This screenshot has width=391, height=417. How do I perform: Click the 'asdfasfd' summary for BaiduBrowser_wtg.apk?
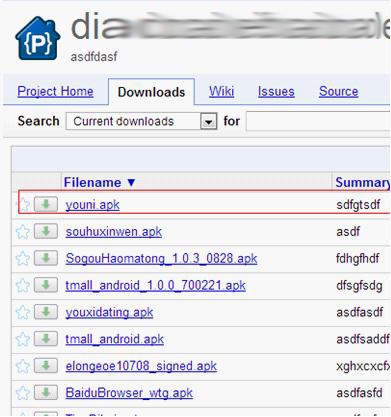(x=359, y=393)
